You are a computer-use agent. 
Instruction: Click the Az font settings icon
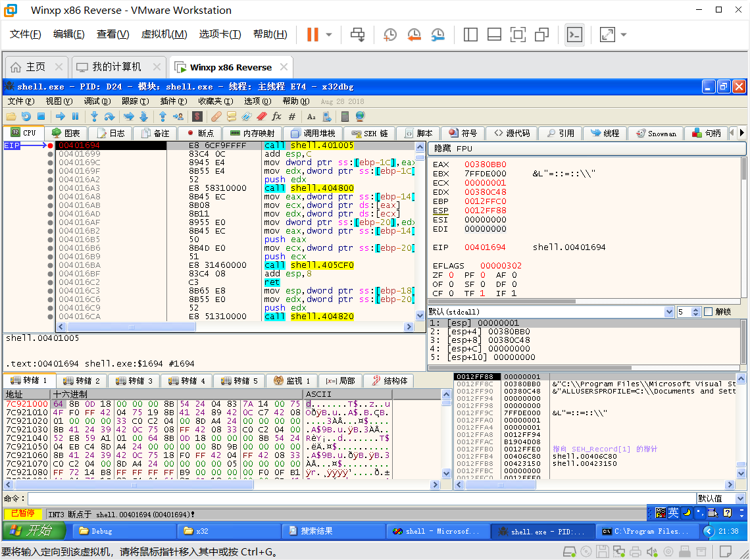[311, 116]
